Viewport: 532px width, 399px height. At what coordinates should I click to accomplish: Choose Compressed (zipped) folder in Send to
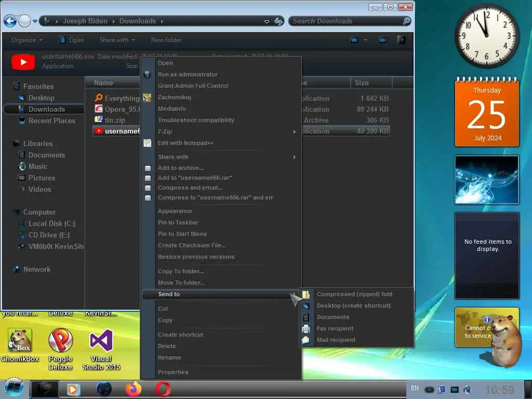click(x=354, y=294)
